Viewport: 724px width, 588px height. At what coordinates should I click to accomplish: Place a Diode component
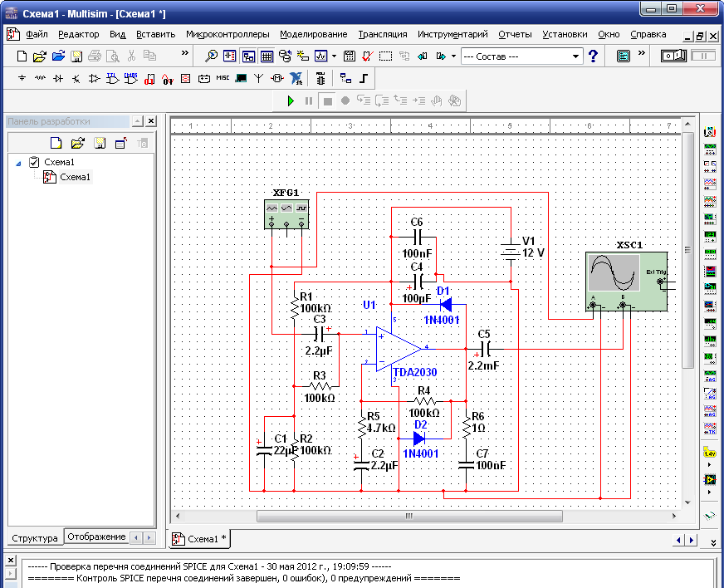(x=58, y=79)
